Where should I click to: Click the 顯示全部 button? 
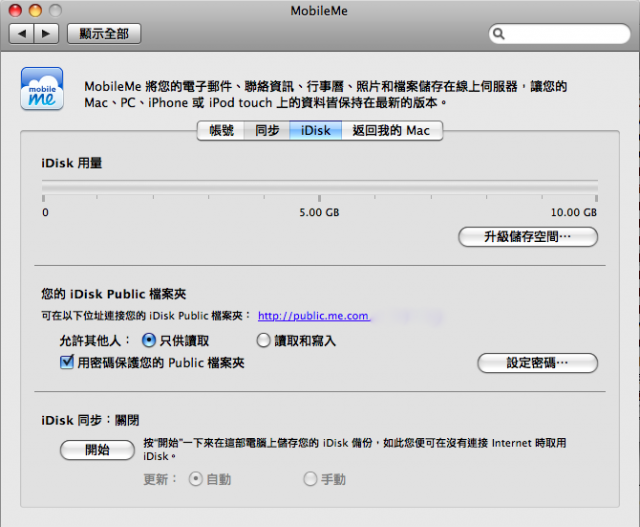(104, 33)
